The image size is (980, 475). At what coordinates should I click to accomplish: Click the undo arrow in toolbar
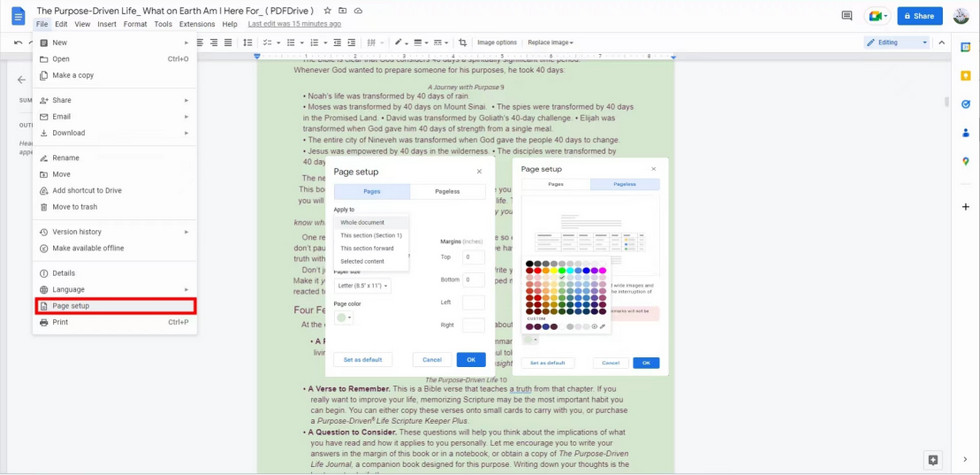pos(18,42)
